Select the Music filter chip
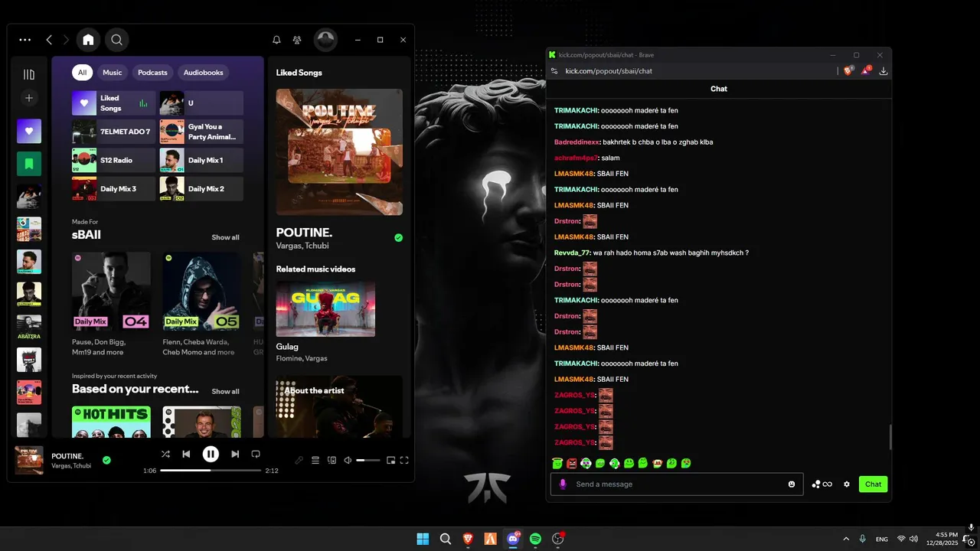980x551 pixels. (x=113, y=73)
